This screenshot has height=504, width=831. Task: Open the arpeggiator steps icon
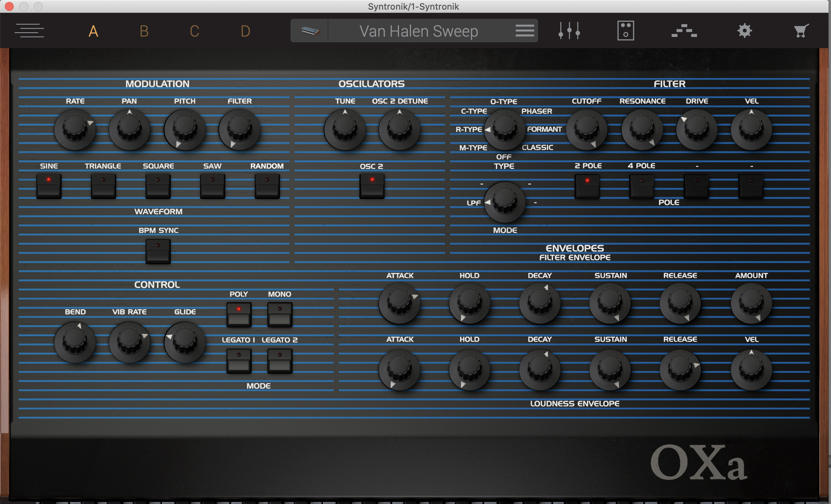click(684, 31)
